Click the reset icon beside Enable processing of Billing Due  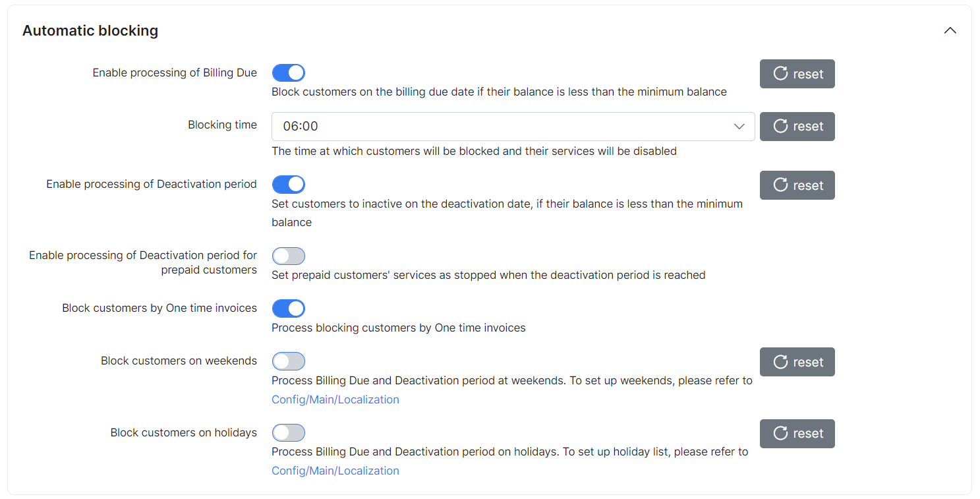[797, 73]
